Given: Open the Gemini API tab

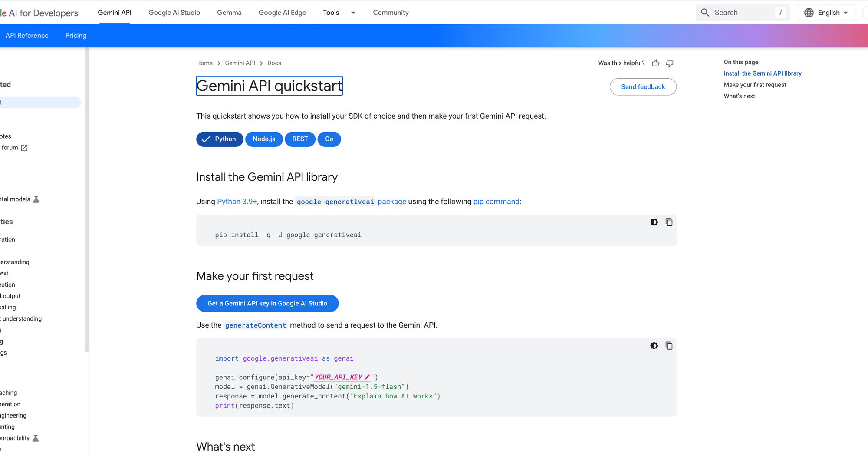Looking at the screenshot, I should 115,13.
